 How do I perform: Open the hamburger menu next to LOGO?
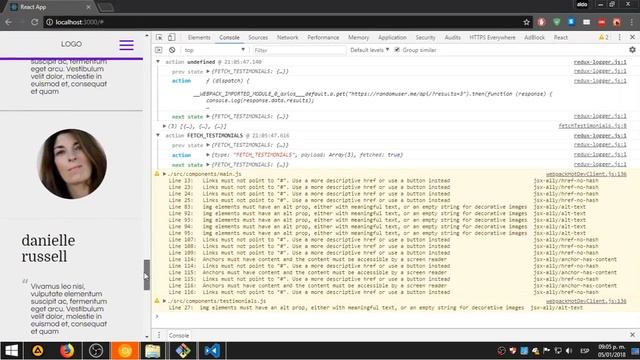127,45
